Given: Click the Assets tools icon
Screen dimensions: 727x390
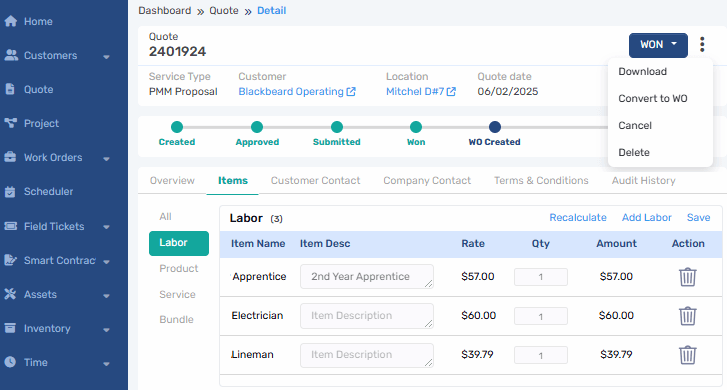Looking at the screenshot, I should [x=10, y=294].
